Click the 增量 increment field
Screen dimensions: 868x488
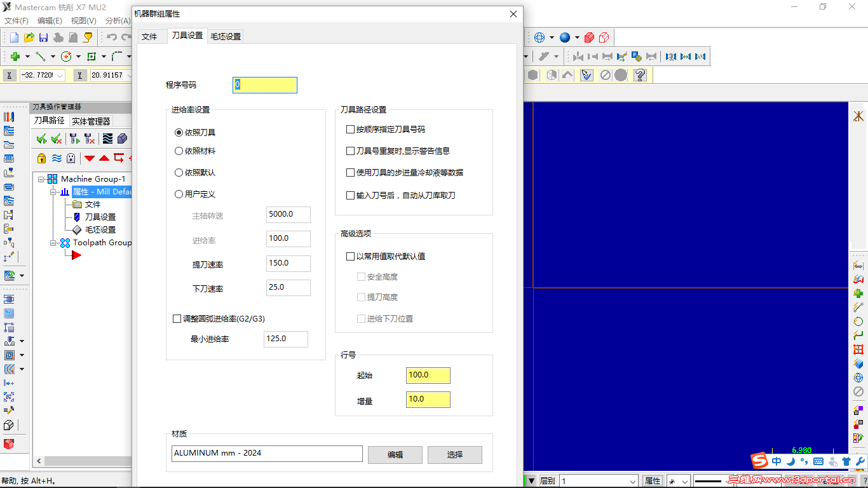click(428, 400)
